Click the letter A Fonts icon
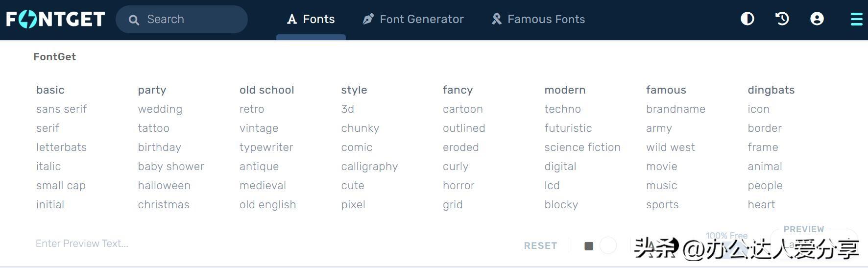 click(292, 19)
